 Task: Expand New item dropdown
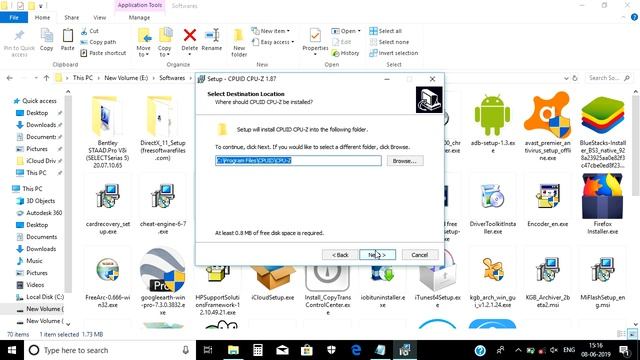point(288,31)
